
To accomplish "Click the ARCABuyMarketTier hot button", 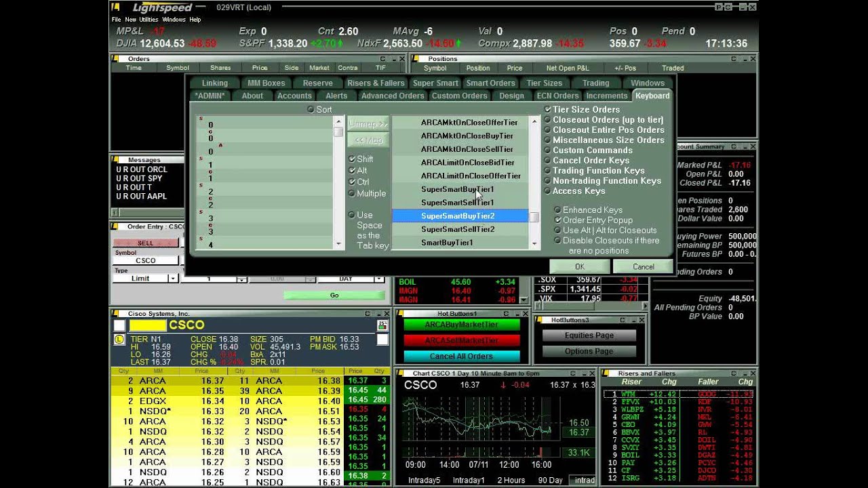I will coord(461,325).
